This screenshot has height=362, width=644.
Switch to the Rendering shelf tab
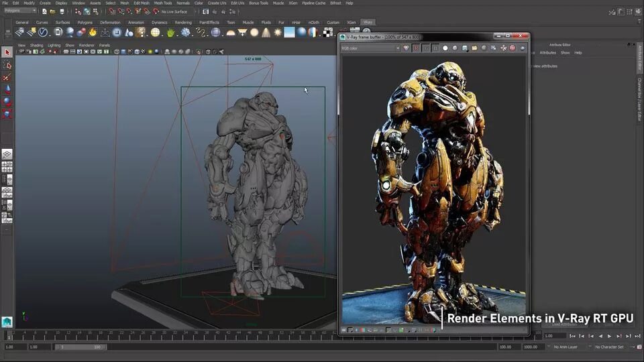pos(183,22)
